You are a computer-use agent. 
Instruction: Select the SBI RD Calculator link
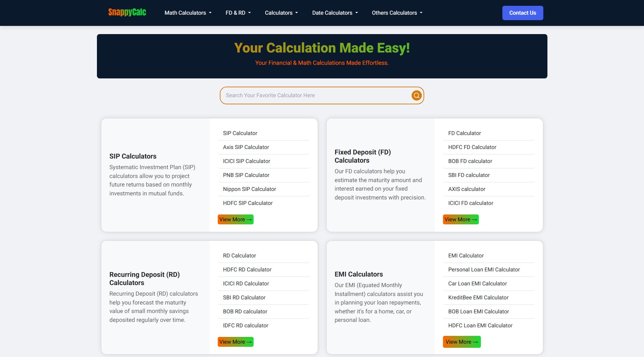click(x=244, y=298)
